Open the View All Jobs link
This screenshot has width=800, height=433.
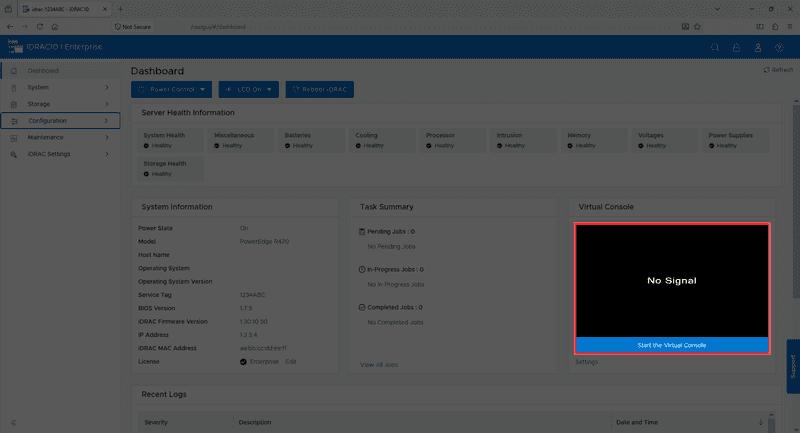[379, 365]
